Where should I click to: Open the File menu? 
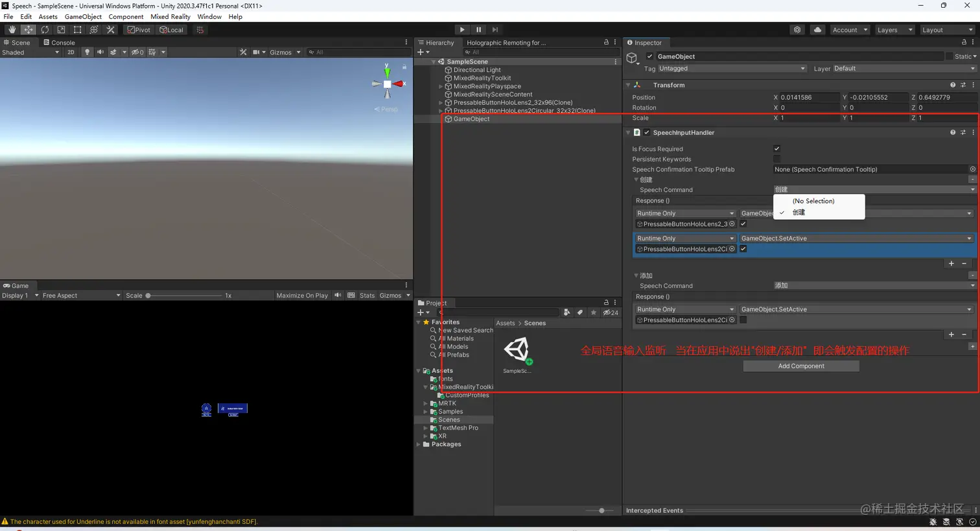(x=8, y=17)
